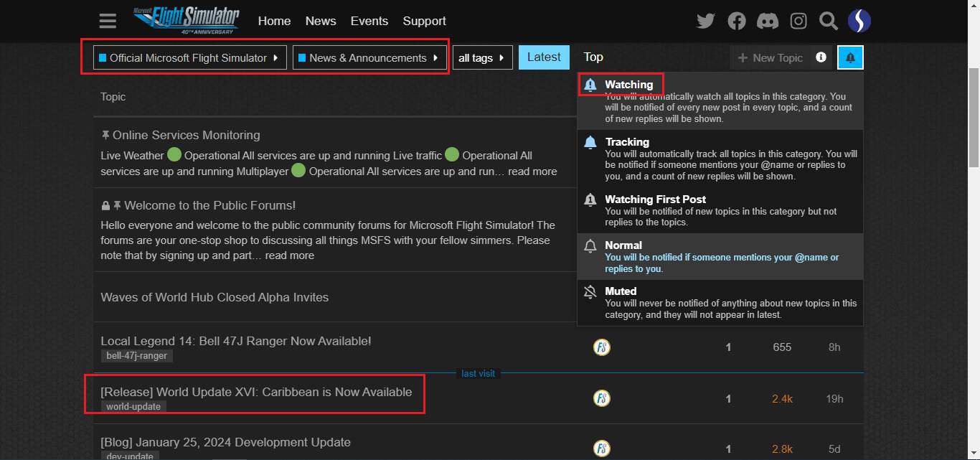Open poster avatar for Bell 47J Ranger topic
Viewport: 980px width, 460px height.
[x=602, y=347]
